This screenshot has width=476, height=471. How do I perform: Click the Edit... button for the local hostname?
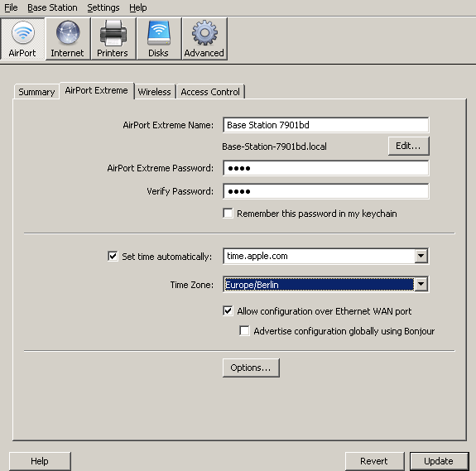click(408, 146)
